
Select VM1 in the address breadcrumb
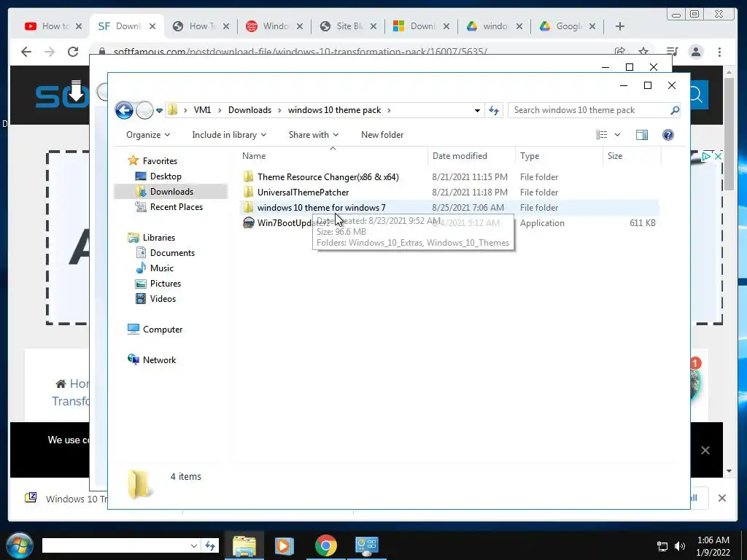pos(203,110)
